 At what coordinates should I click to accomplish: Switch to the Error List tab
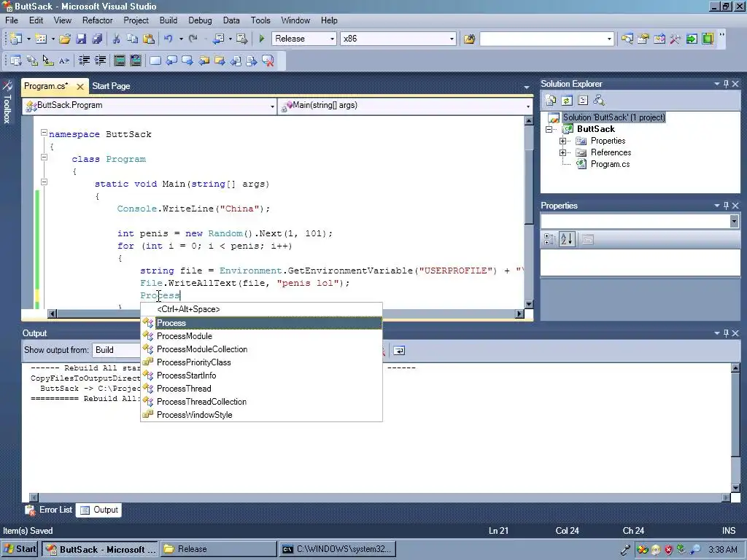[x=49, y=510]
